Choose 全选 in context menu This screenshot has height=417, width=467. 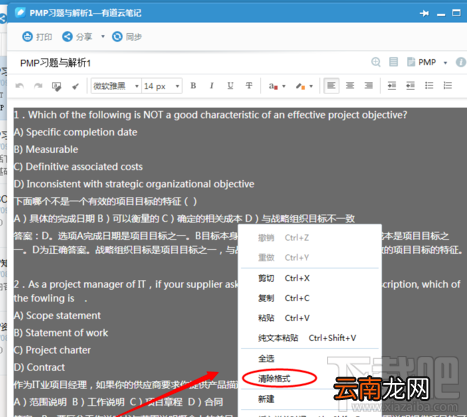tap(310, 359)
